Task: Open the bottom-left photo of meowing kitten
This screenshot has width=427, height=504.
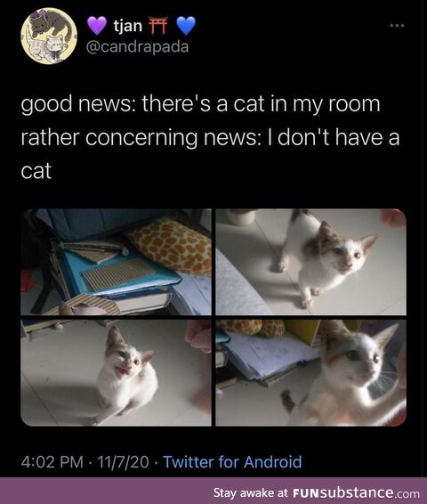Action: 116,373
